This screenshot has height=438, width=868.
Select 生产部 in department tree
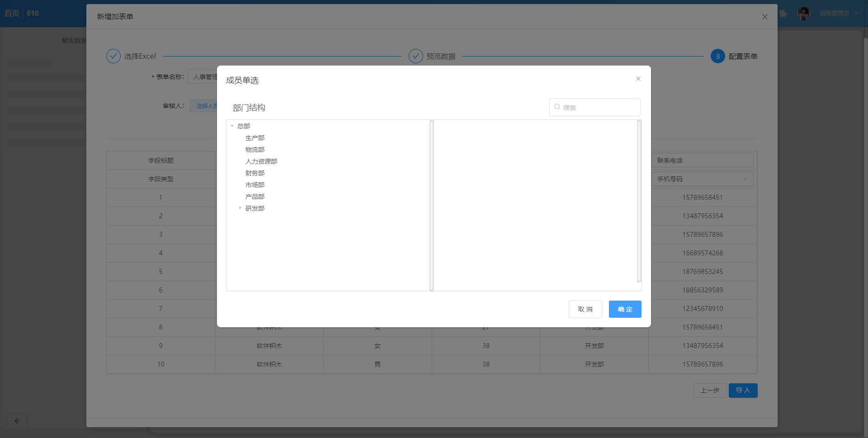click(x=255, y=138)
